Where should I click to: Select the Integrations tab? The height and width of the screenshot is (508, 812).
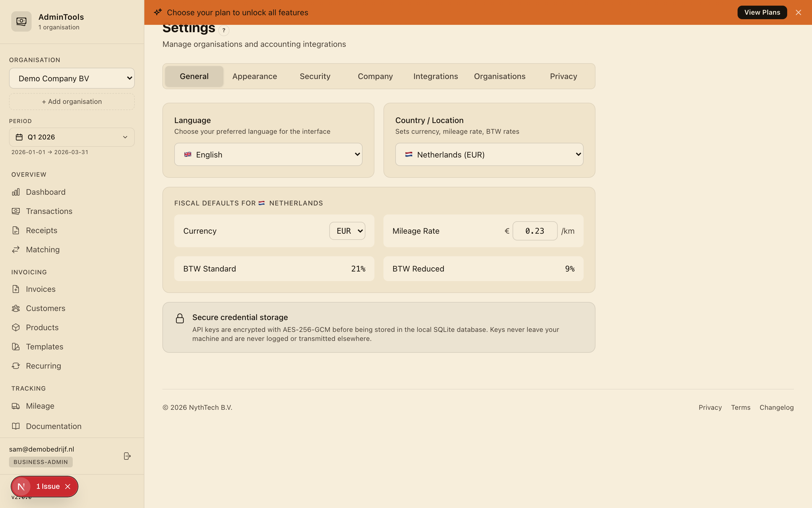[x=436, y=76]
